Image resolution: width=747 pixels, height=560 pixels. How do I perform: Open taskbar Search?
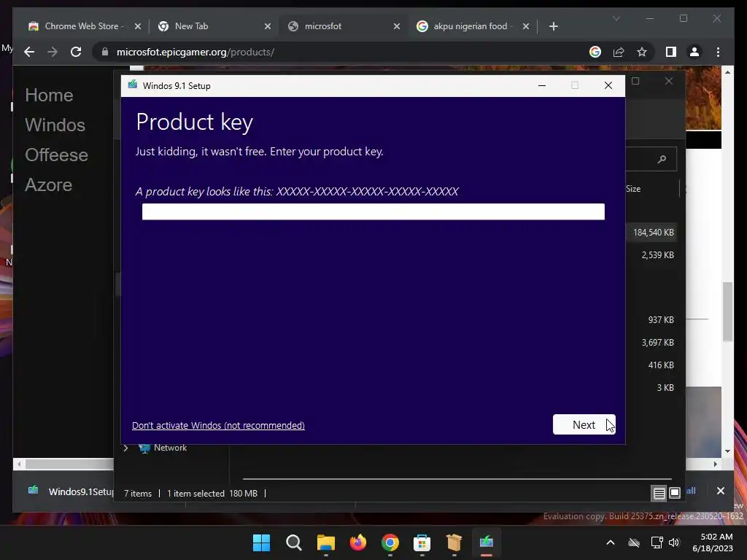[x=293, y=542]
